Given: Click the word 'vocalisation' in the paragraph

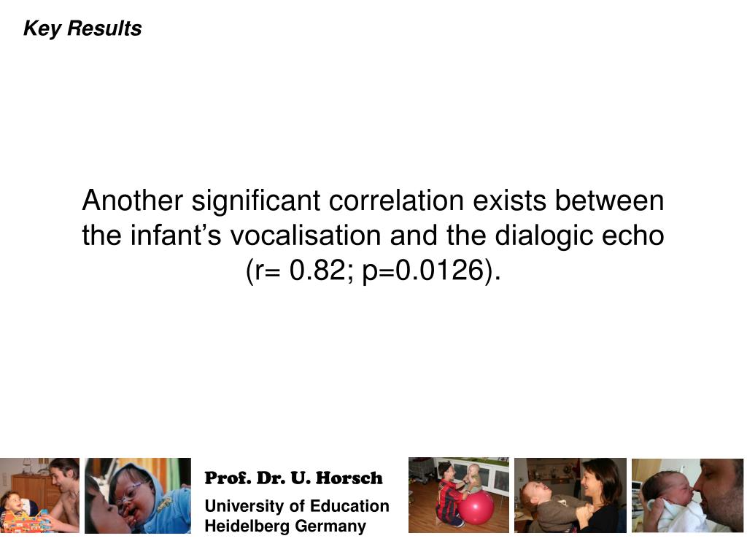Looking at the screenshot, I should [306, 236].
